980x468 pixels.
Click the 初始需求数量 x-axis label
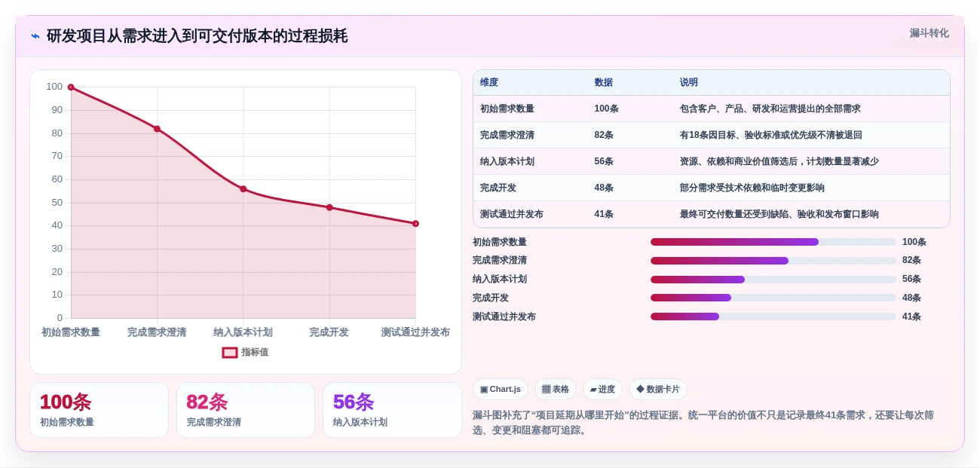[x=71, y=332]
